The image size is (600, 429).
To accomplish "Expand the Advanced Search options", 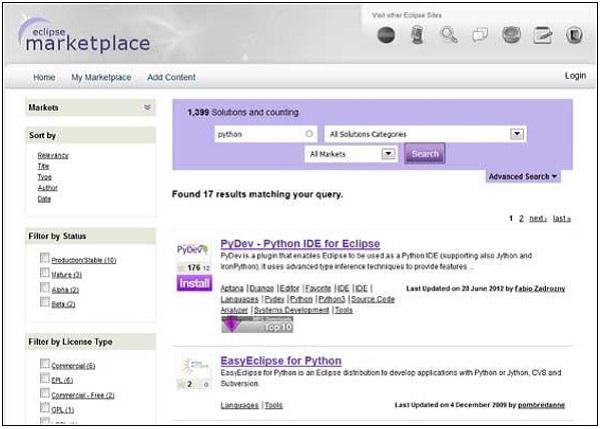I will [523, 176].
